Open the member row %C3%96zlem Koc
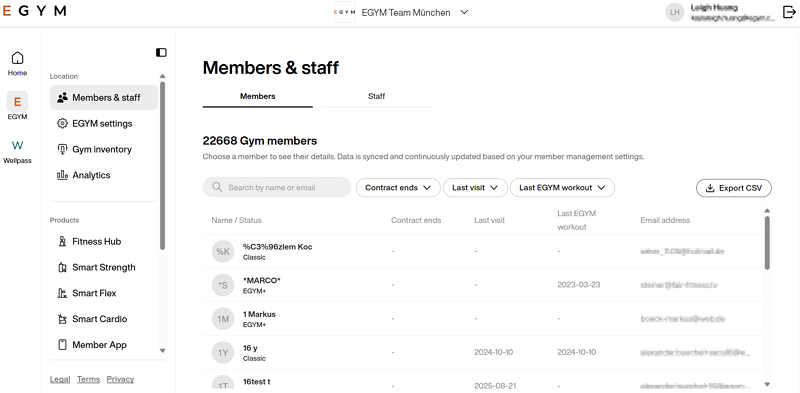The height and width of the screenshot is (393, 800). click(x=482, y=252)
